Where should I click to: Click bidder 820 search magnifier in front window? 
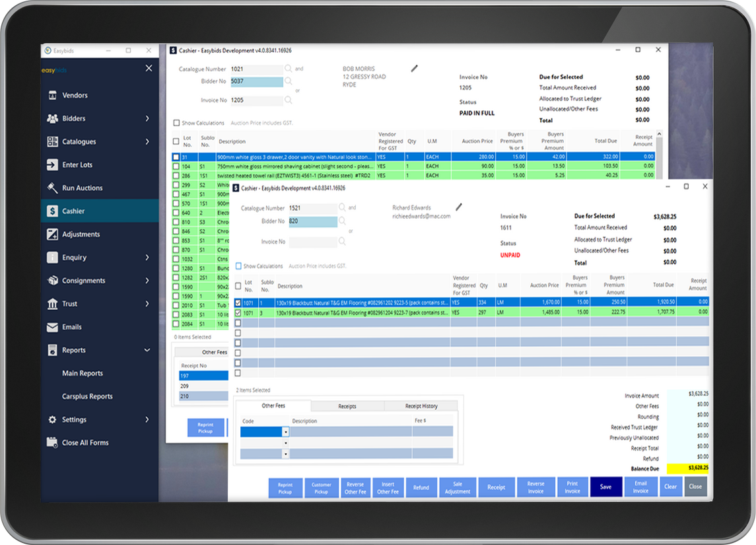342,221
